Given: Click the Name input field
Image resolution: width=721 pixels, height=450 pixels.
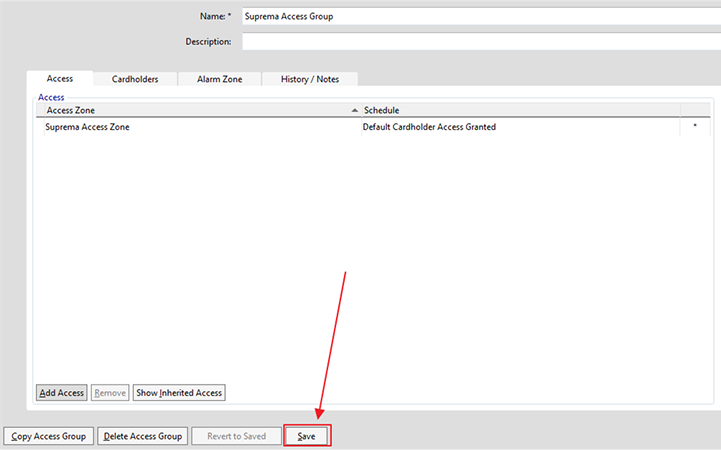Looking at the screenshot, I should [x=480, y=16].
